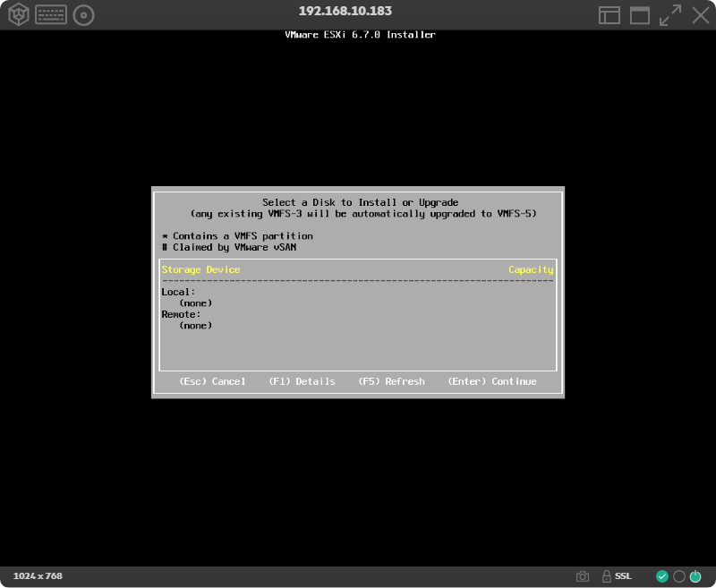Click the green checkmark status indicator
The image size is (716, 588).
[663, 575]
